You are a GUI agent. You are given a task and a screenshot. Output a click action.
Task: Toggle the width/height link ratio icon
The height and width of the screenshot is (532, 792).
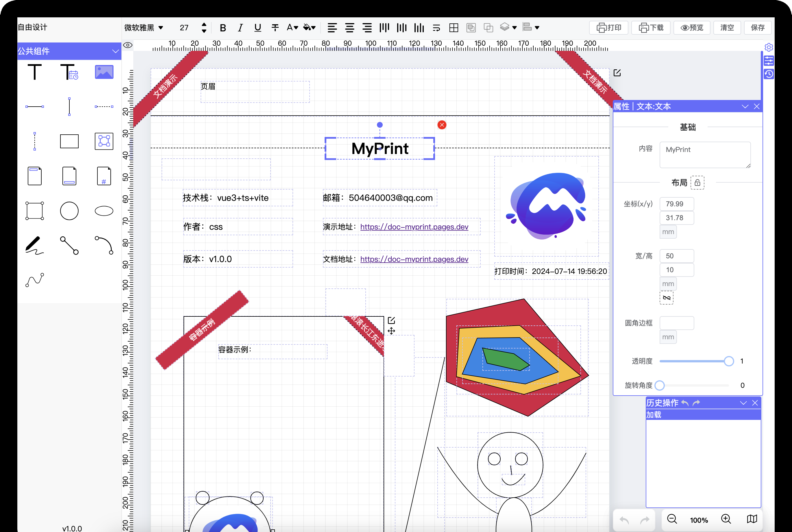click(667, 298)
